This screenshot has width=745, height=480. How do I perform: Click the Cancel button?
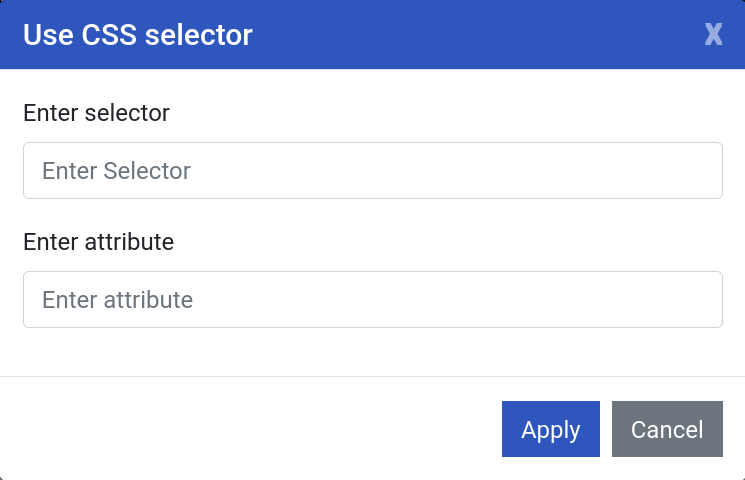(x=667, y=429)
